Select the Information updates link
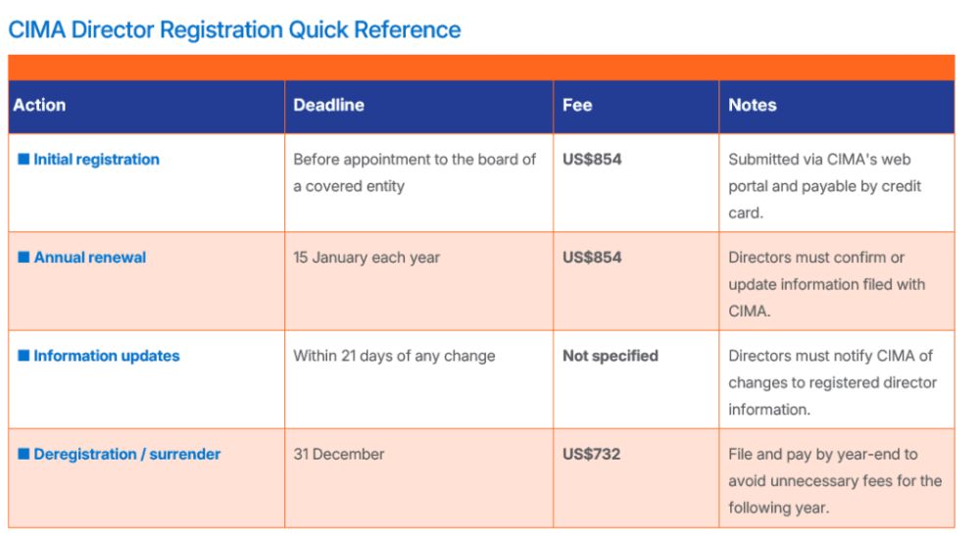980x537 pixels. click(106, 356)
